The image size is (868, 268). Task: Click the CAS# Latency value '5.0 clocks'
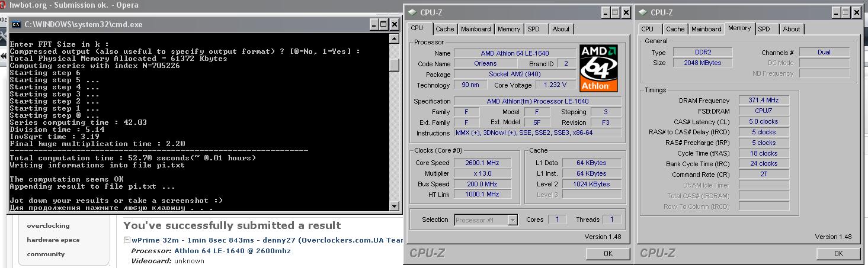764,122
